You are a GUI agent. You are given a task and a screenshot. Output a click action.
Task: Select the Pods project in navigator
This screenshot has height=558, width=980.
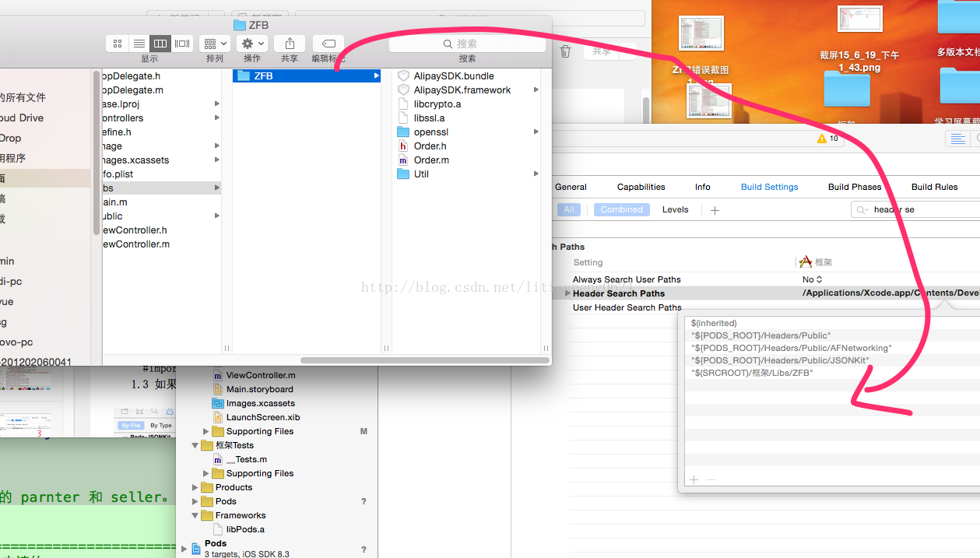point(216,543)
